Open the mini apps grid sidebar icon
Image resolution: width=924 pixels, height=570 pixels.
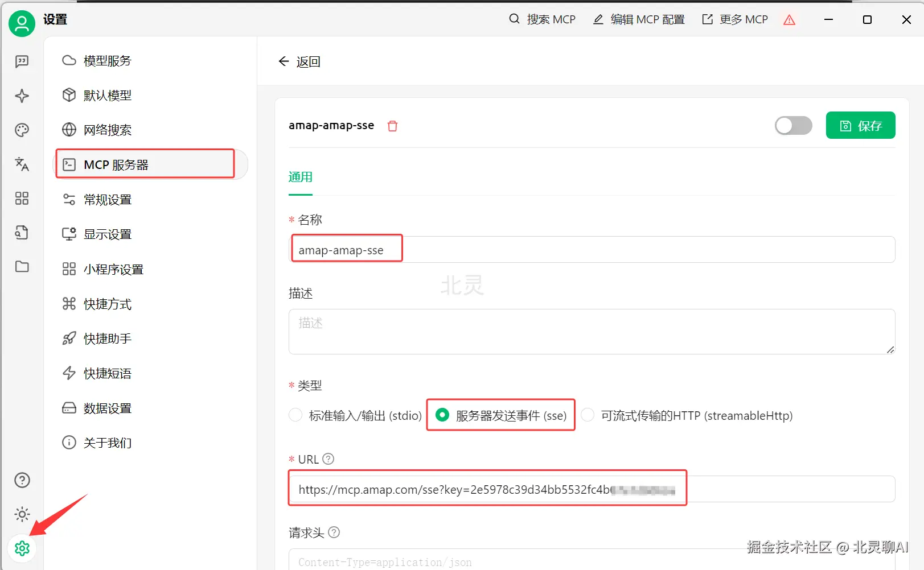(x=22, y=198)
